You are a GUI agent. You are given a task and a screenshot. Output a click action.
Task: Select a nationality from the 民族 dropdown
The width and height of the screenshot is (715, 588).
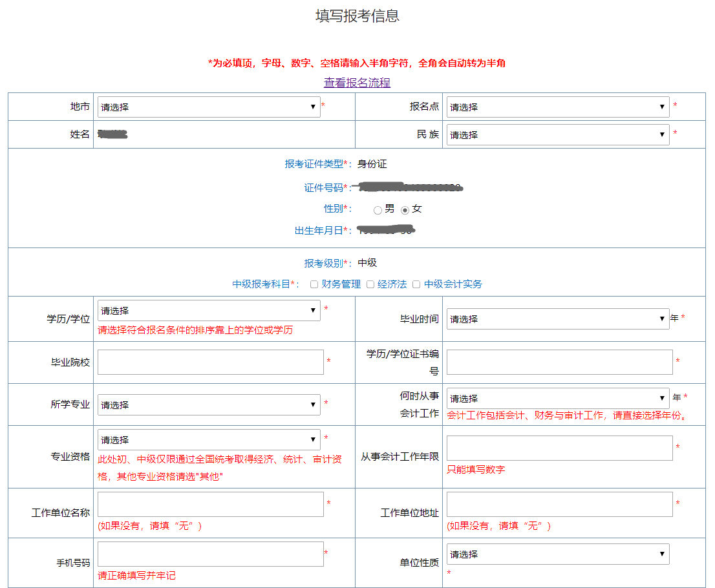click(557, 134)
